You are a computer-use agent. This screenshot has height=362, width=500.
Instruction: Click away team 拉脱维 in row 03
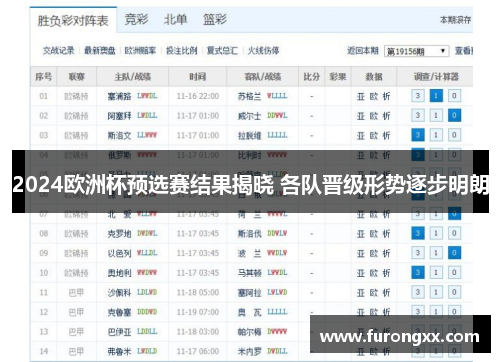click(x=249, y=136)
